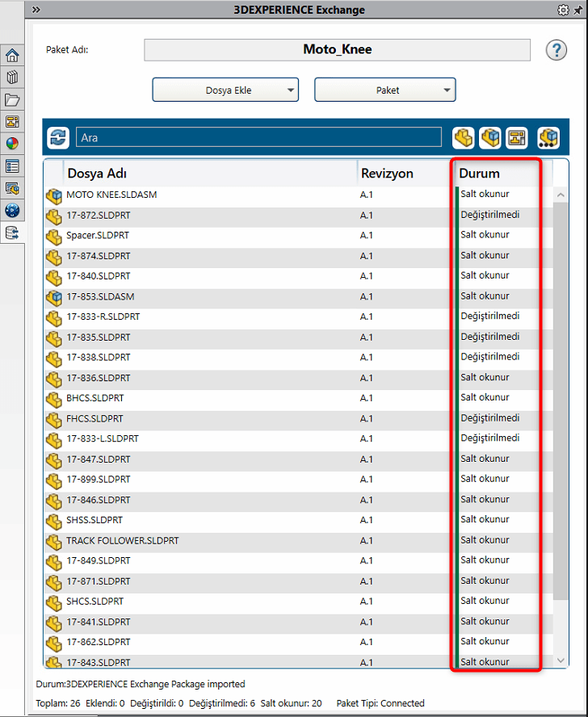Viewport: 588px width, 717px height.
Task: Open the Paket dropdown
Action: (384, 90)
